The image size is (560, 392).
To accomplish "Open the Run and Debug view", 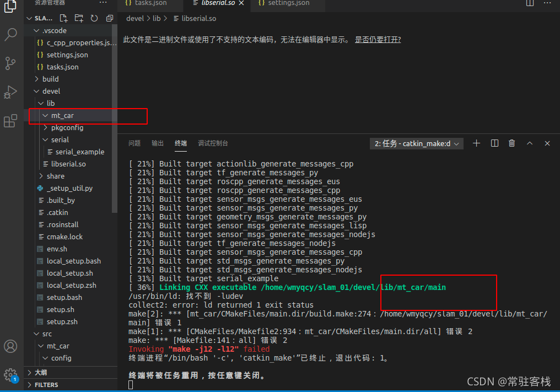I will 10,92.
